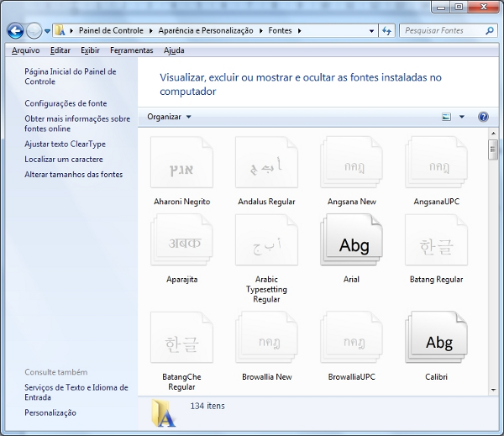Select the Angsana New font family icon
The image size is (504, 436).
point(351,162)
